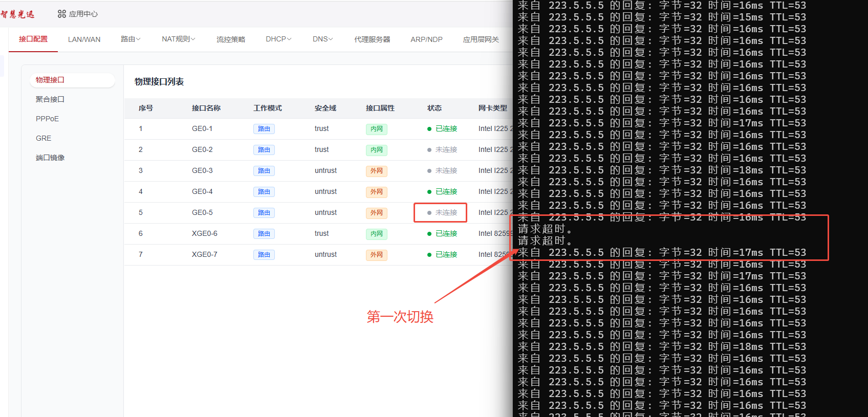
Task: Click interface name GE0-1
Action: coord(202,128)
